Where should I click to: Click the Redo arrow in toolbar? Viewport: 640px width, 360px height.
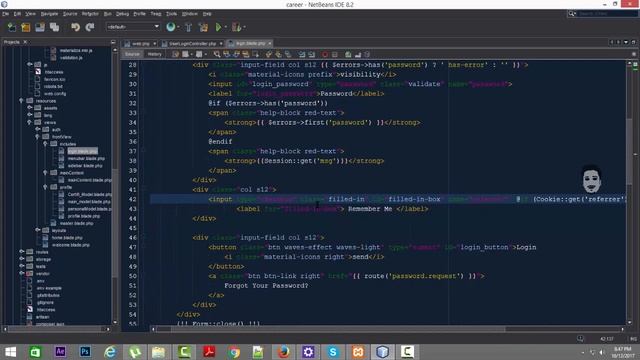pos(90,27)
